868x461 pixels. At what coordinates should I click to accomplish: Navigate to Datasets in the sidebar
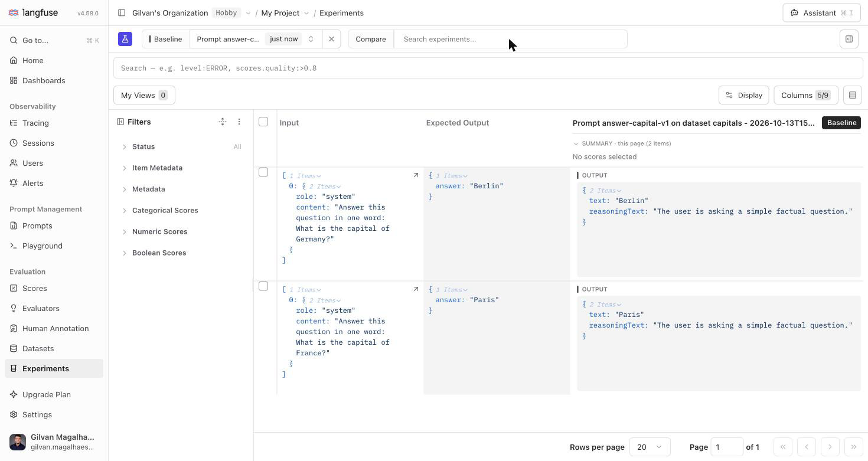pyautogui.click(x=54, y=348)
